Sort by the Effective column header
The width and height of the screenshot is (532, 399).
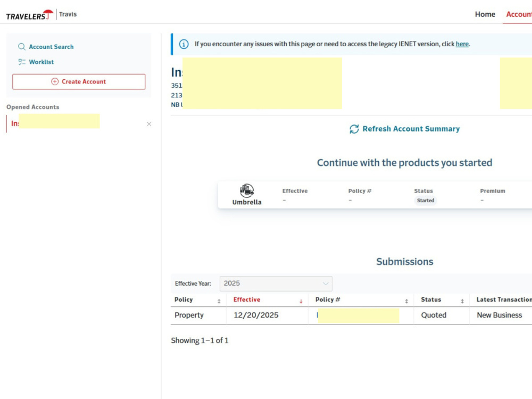[x=247, y=300]
